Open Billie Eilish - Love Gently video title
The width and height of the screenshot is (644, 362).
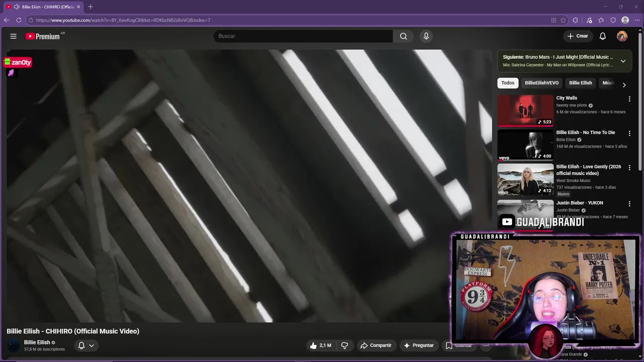(x=589, y=170)
